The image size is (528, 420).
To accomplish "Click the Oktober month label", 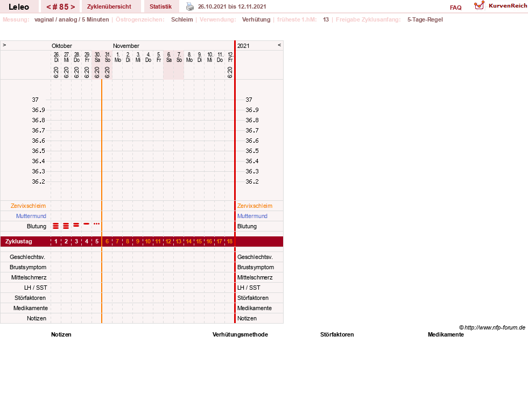I will tap(61, 46).
